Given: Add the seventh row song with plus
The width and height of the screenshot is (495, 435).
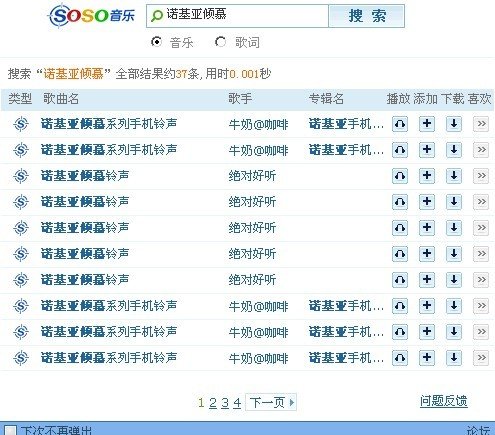Looking at the screenshot, I should click(x=427, y=280).
